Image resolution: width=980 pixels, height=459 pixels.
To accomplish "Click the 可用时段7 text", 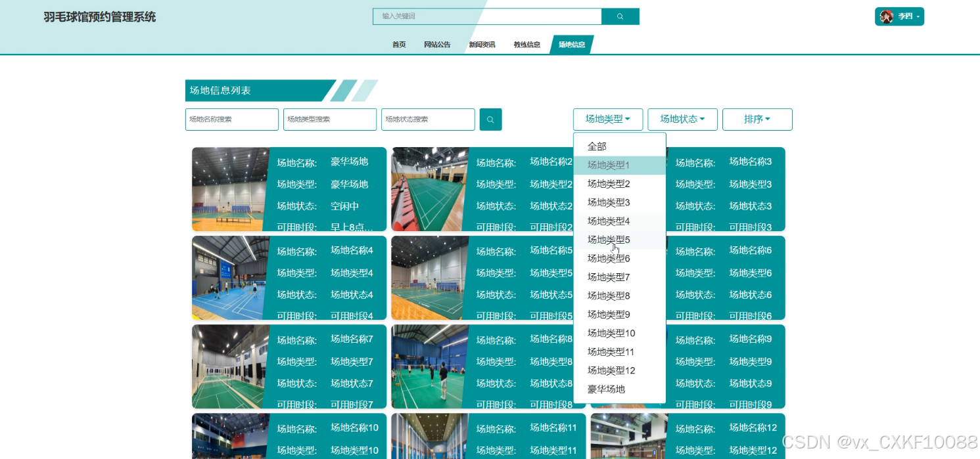I will (x=352, y=404).
